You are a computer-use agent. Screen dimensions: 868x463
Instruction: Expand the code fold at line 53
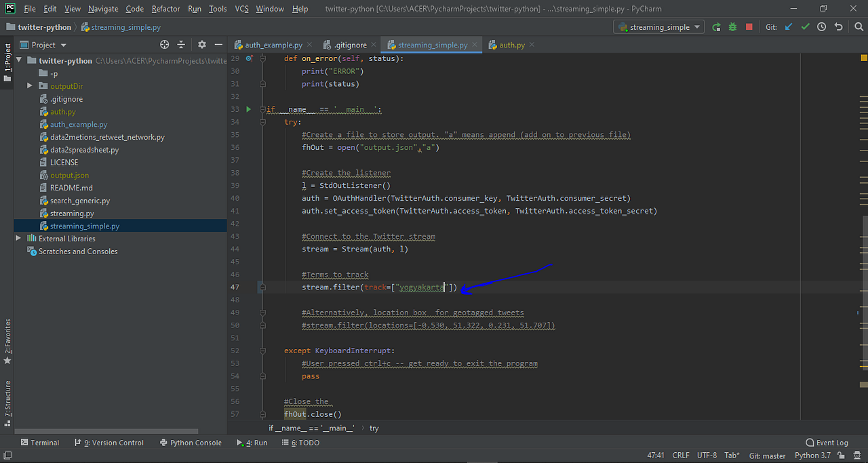(x=262, y=363)
